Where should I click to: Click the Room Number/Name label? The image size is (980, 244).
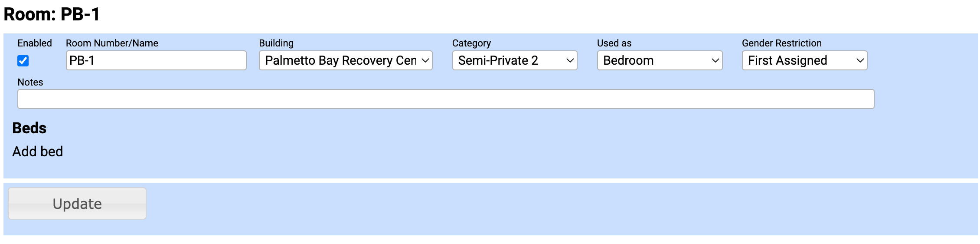tap(112, 43)
